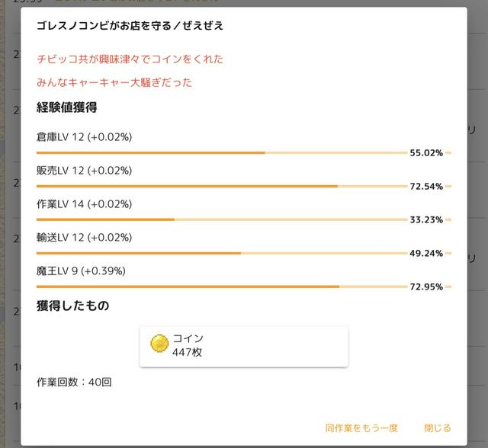This screenshot has width=488, height=448.
Task: Click the 販売LV 12 progress bar
Action: pyautogui.click(x=221, y=186)
